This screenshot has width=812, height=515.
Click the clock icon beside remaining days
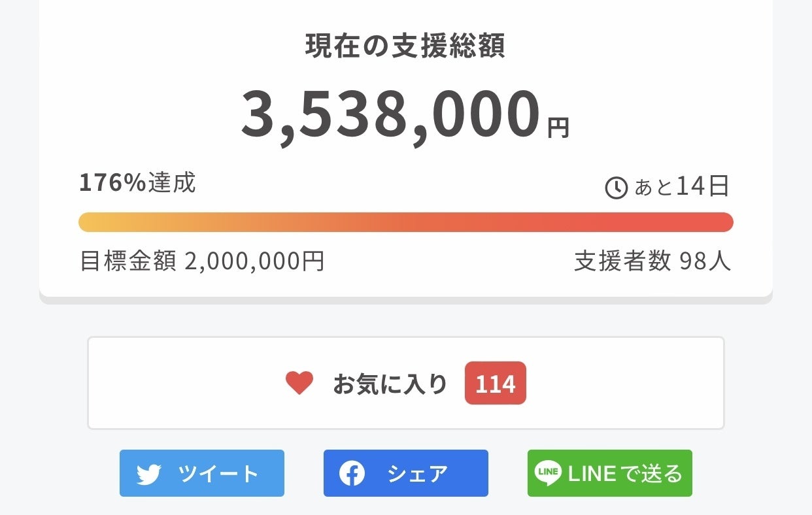tap(616, 188)
